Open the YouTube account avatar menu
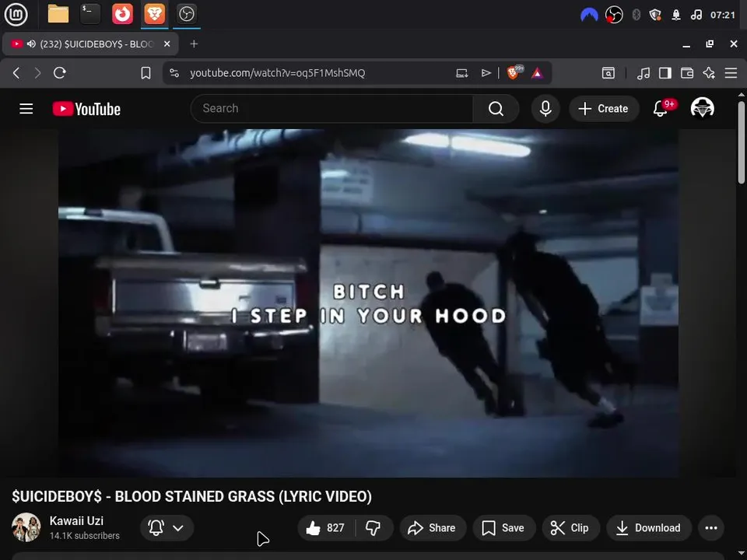Image resolution: width=747 pixels, height=560 pixels. click(702, 108)
